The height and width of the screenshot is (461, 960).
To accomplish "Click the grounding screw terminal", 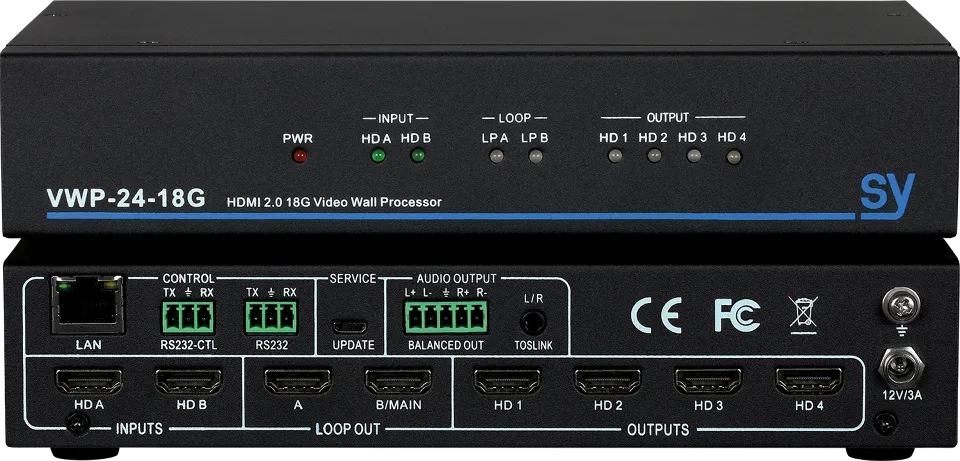I will click(903, 304).
